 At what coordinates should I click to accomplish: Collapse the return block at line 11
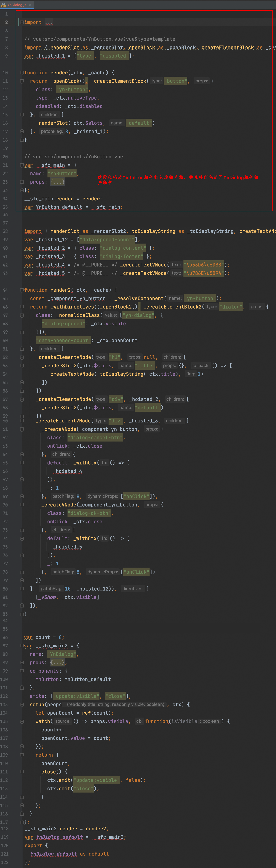tap(22, 81)
